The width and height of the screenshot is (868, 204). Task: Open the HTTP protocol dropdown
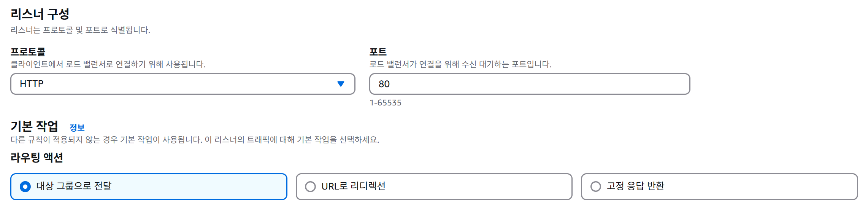182,84
